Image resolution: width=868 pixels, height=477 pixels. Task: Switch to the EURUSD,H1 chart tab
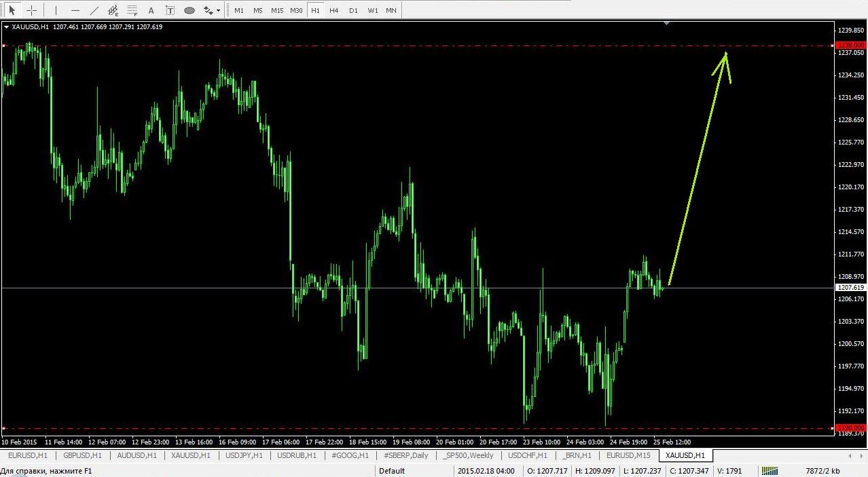(x=27, y=455)
